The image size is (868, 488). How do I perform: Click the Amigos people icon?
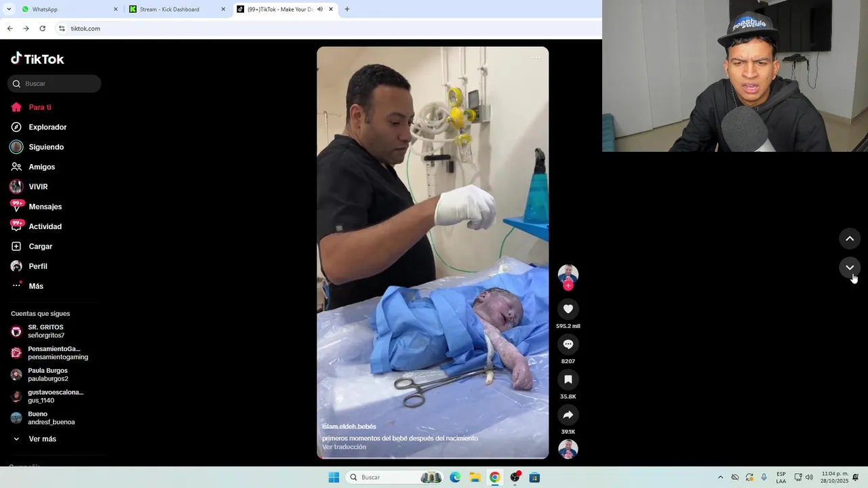(16, 167)
